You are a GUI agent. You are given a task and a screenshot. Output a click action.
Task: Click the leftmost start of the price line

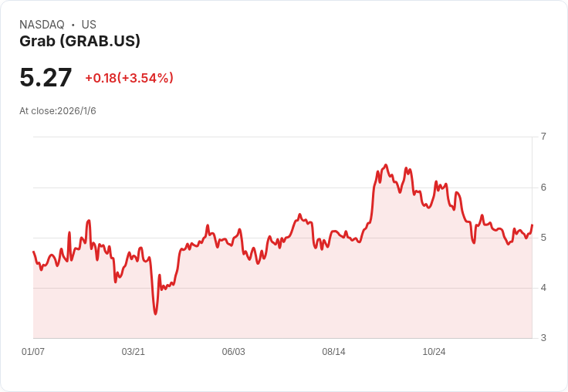coord(33,252)
